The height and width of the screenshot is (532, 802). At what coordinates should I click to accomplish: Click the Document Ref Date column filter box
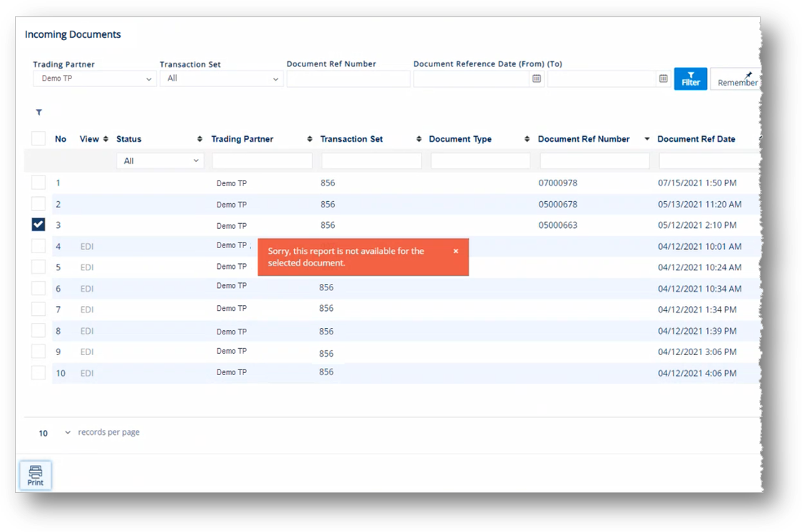[x=709, y=161]
